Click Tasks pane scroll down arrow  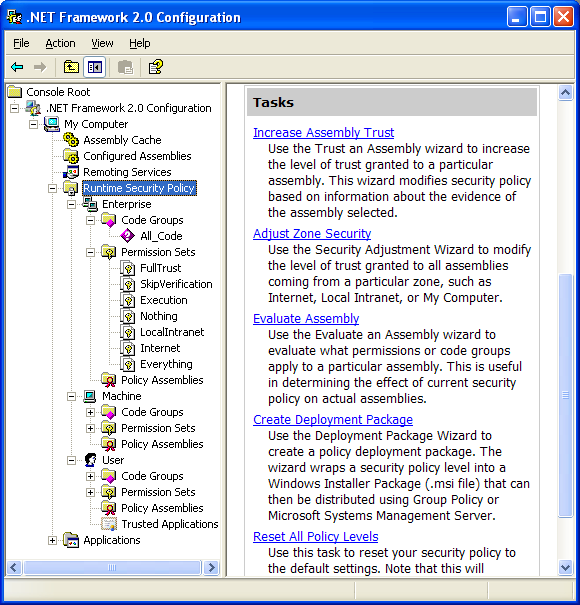[x=565, y=568]
